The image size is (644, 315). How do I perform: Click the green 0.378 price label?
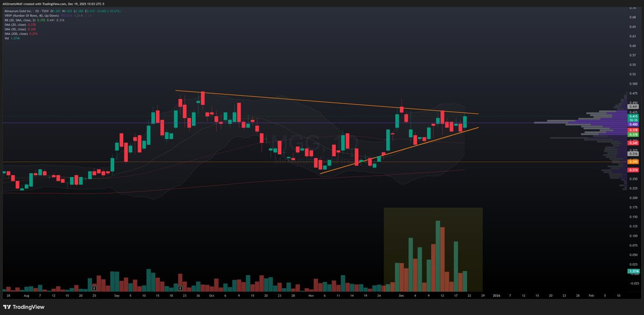click(x=633, y=134)
